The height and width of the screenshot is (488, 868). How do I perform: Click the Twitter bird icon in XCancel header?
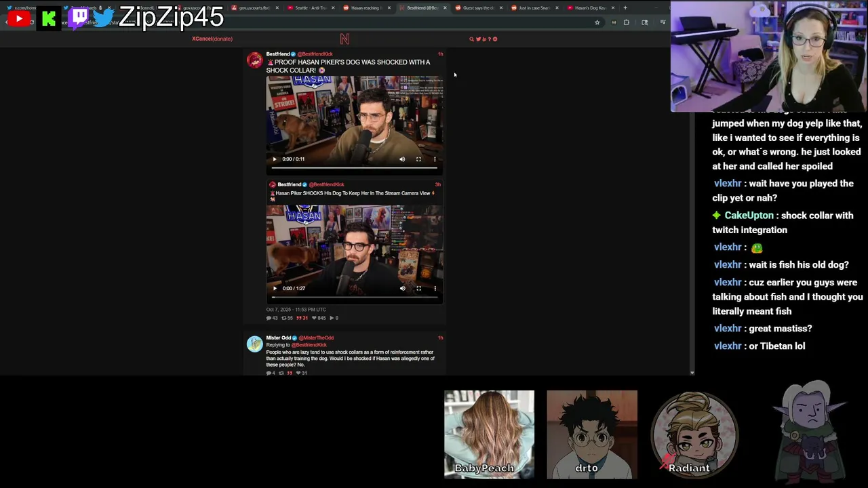pyautogui.click(x=478, y=39)
